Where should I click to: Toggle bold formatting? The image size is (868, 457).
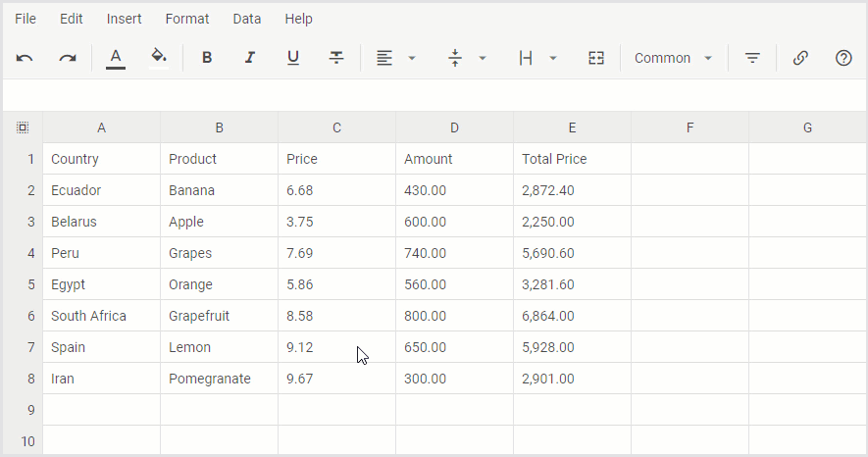click(207, 58)
